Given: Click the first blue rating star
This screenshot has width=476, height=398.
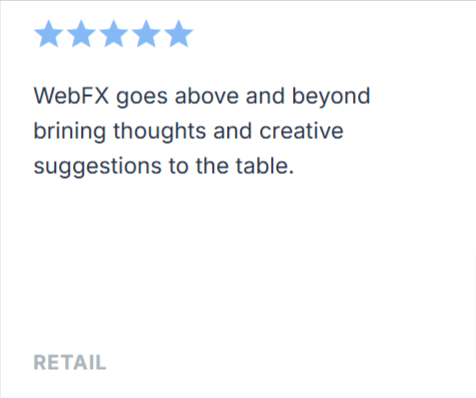Looking at the screenshot, I should point(49,34).
